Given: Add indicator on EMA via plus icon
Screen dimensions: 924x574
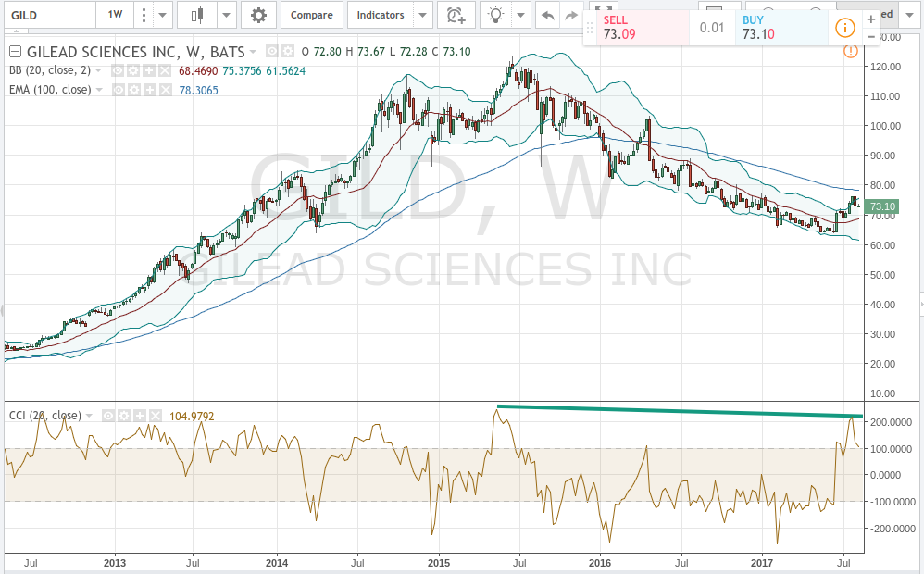Looking at the screenshot, I should pos(150,90).
